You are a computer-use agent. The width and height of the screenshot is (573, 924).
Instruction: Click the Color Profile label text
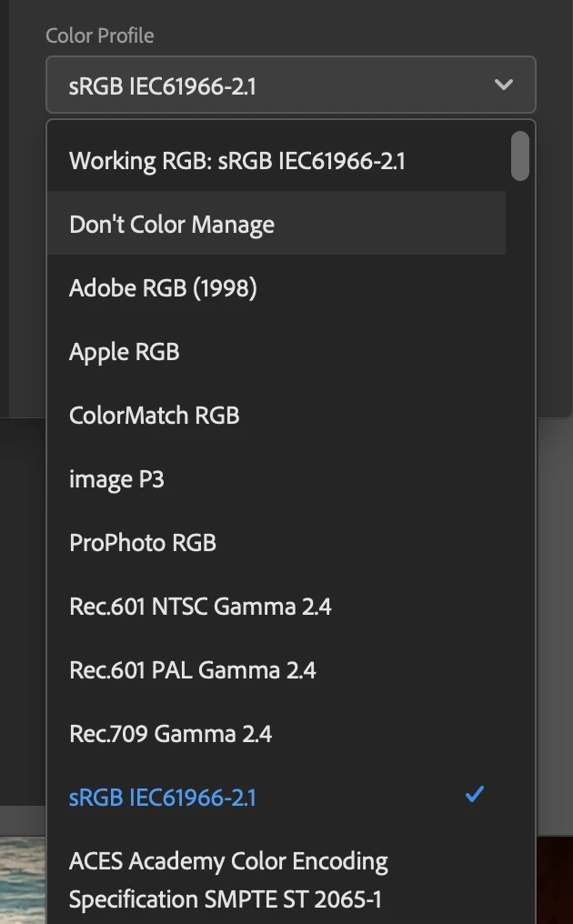point(100,35)
